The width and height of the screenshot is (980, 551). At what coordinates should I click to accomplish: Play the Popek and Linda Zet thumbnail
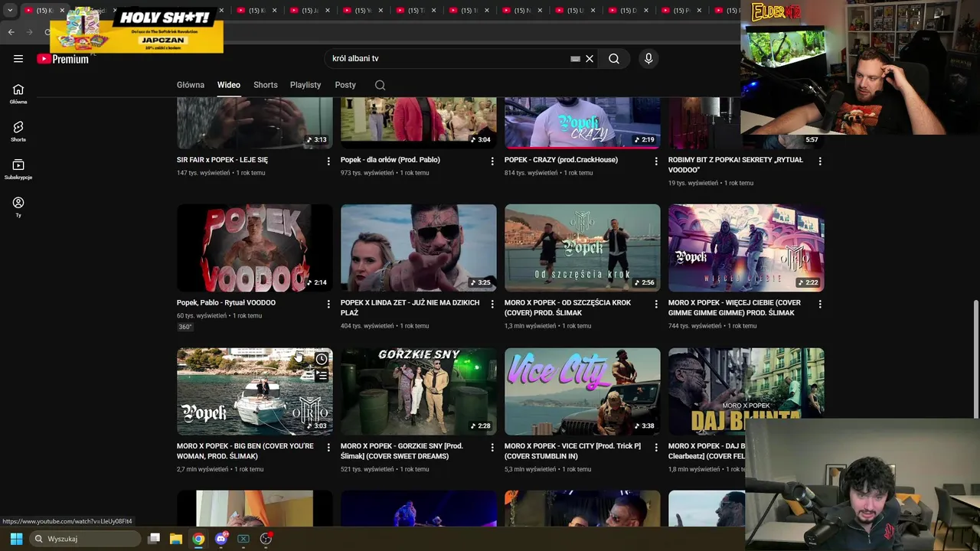tap(419, 247)
